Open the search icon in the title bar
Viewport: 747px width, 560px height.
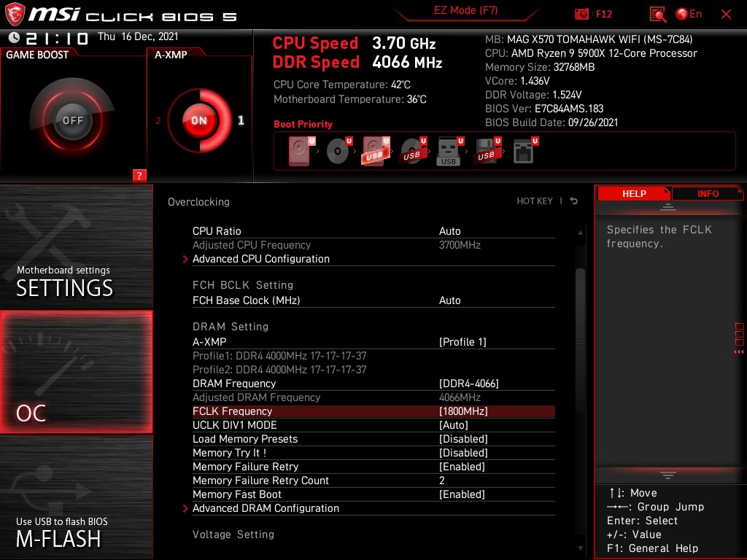coord(657,14)
